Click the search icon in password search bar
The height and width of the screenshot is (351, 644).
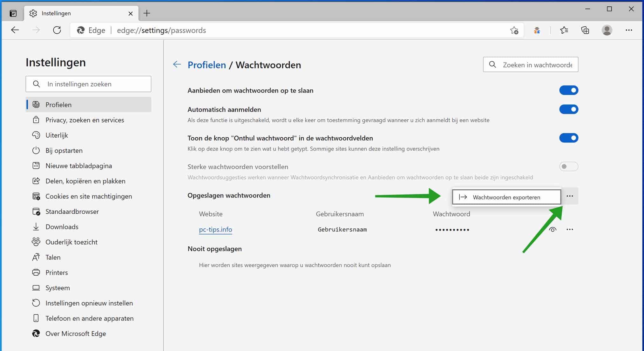(492, 65)
